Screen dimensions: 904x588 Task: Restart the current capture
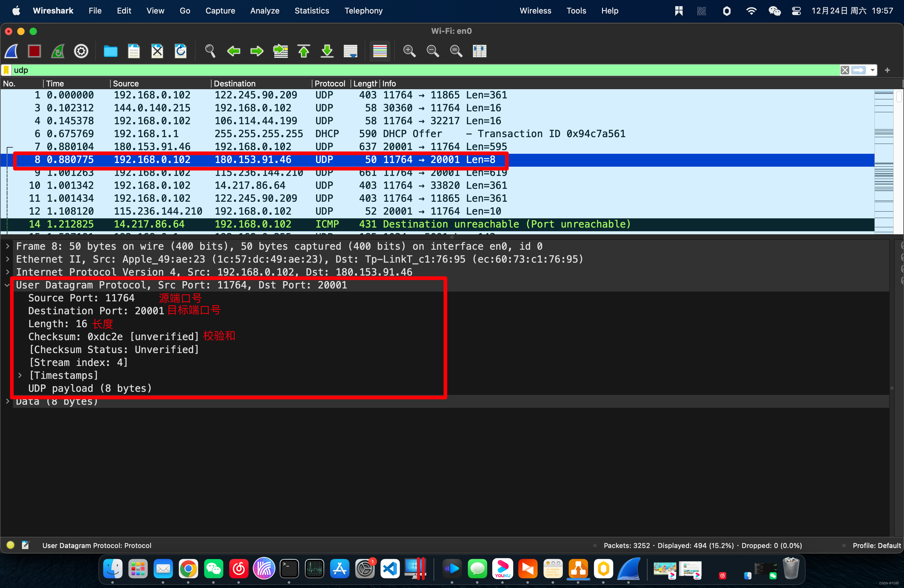58,51
